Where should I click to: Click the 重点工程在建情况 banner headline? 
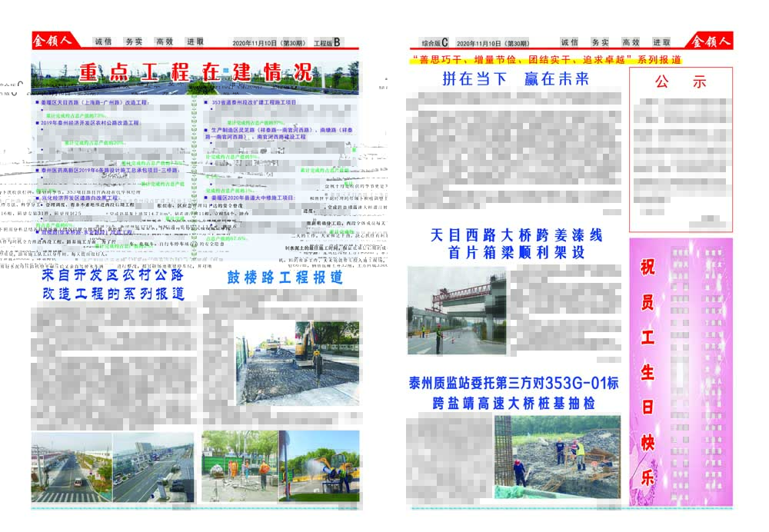pos(195,72)
